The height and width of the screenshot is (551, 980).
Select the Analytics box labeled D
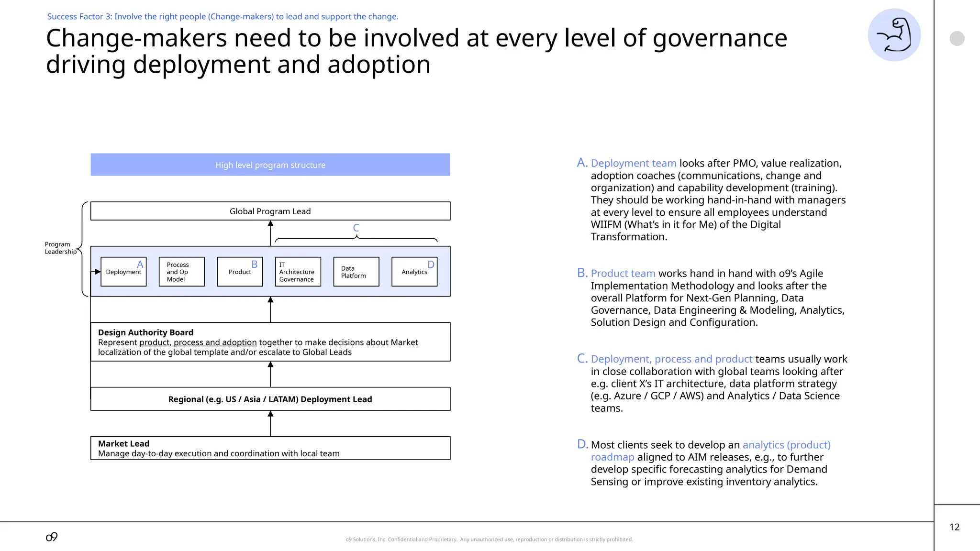pos(414,272)
